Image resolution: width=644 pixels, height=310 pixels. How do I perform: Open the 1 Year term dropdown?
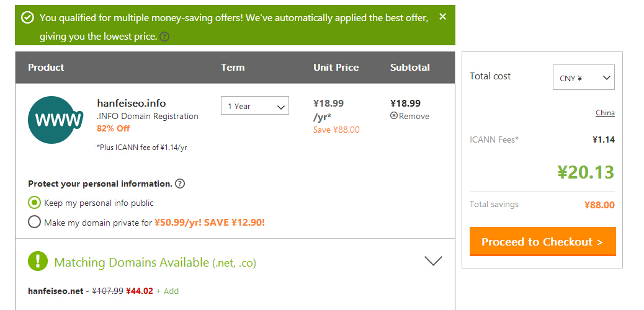point(255,105)
